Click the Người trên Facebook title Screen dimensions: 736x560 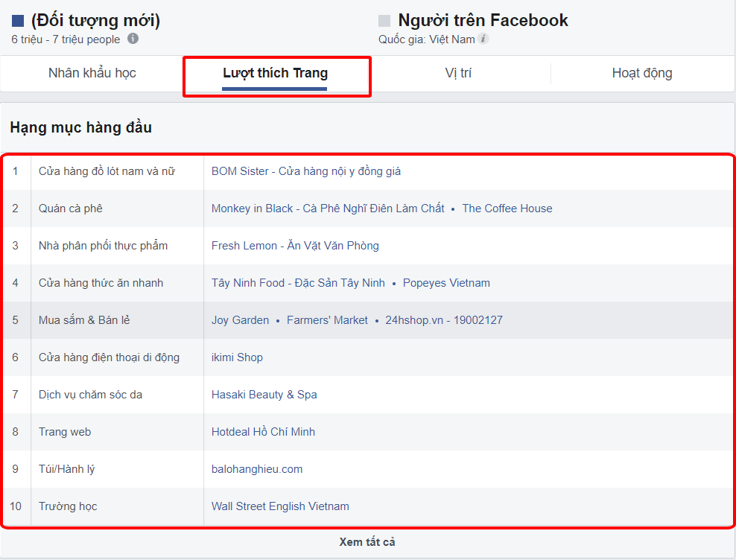click(x=483, y=21)
